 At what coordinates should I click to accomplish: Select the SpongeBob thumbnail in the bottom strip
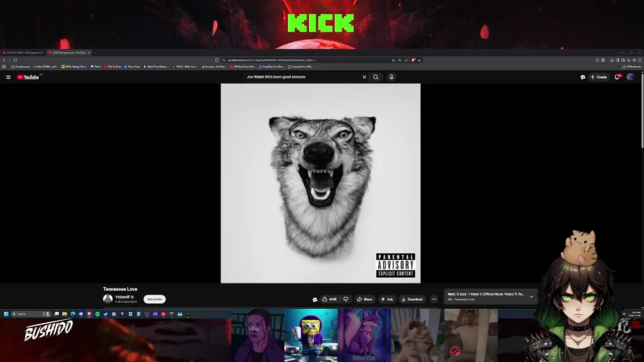coord(311,335)
